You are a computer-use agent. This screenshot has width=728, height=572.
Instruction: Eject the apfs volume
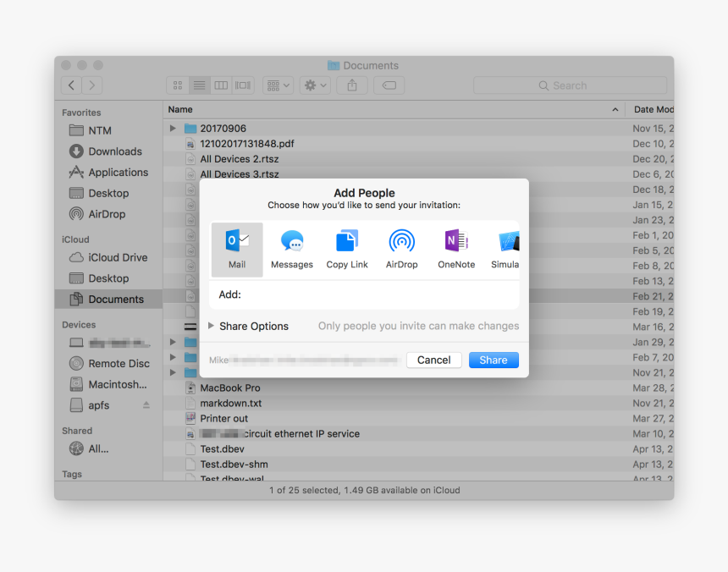(x=146, y=405)
